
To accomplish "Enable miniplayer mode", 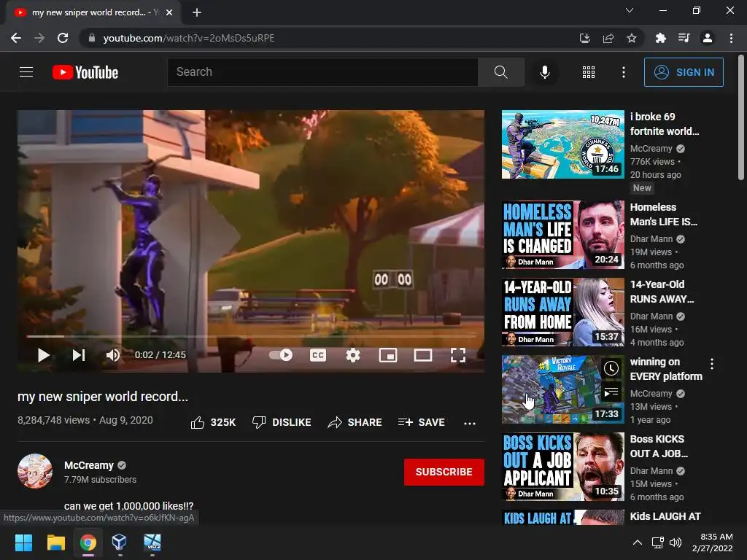I will pyautogui.click(x=388, y=355).
